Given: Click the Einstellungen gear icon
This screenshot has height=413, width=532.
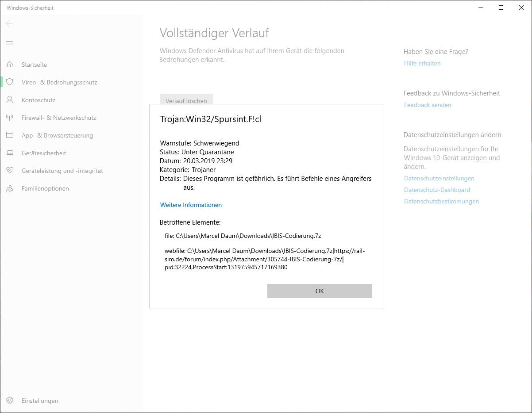Looking at the screenshot, I should coord(10,401).
